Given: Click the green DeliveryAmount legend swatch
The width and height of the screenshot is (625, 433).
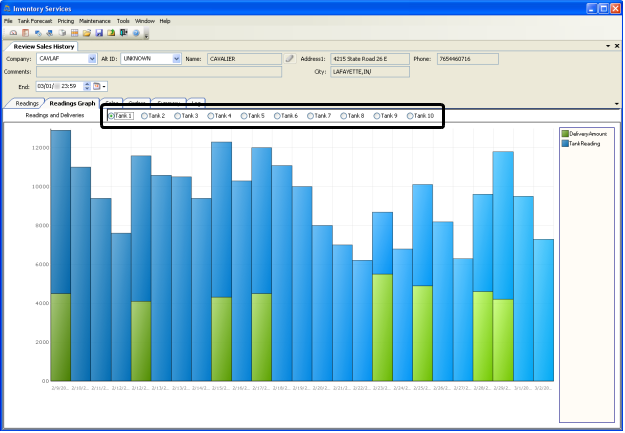Looking at the screenshot, I should pyautogui.click(x=565, y=133).
